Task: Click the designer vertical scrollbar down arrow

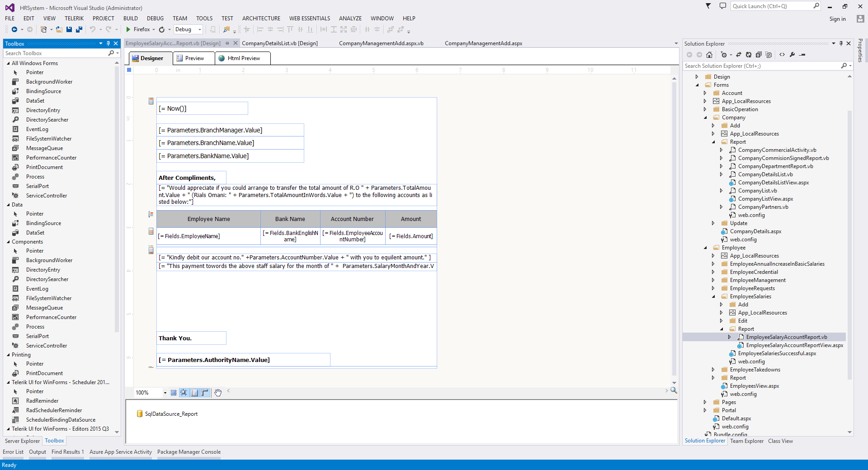Action: click(x=674, y=383)
